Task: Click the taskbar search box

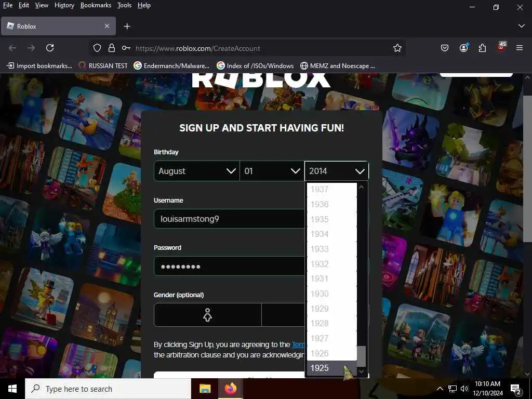Action: click(x=108, y=389)
